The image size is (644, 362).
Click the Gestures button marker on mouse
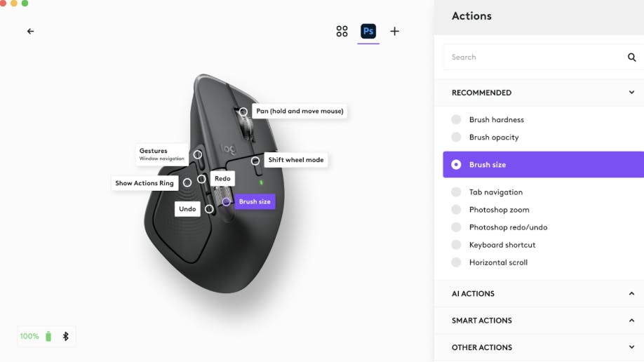pyautogui.click(x=198, y=154)
